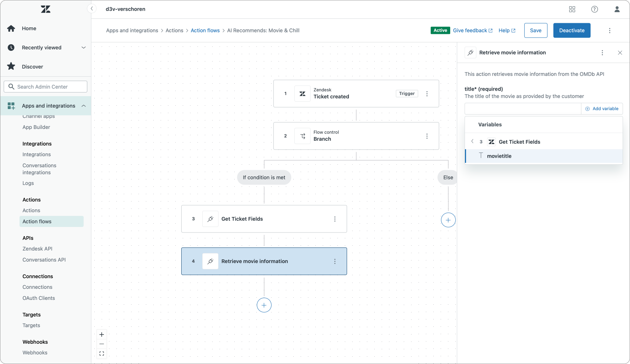Click the Home house icon
Image resolution: width=630 pixels, height=364 pixels.
(x=11, y=28)
